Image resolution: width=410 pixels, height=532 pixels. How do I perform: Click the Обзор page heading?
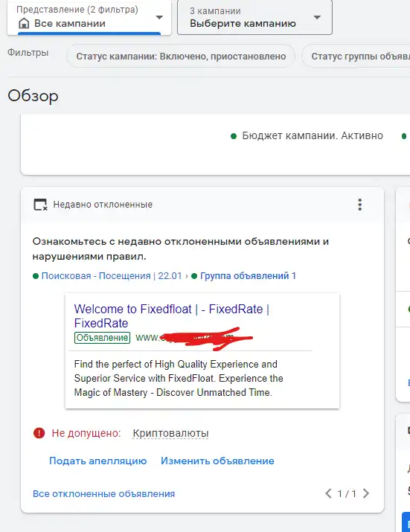[33, 96]
